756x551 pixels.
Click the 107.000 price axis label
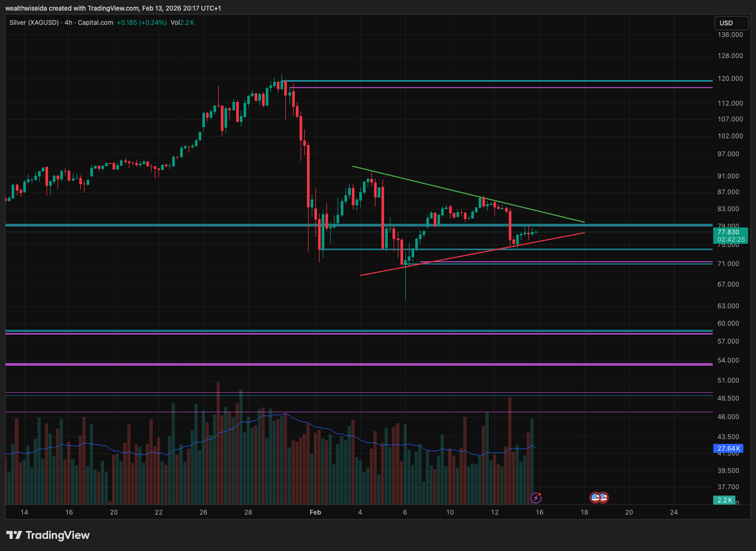731,119
